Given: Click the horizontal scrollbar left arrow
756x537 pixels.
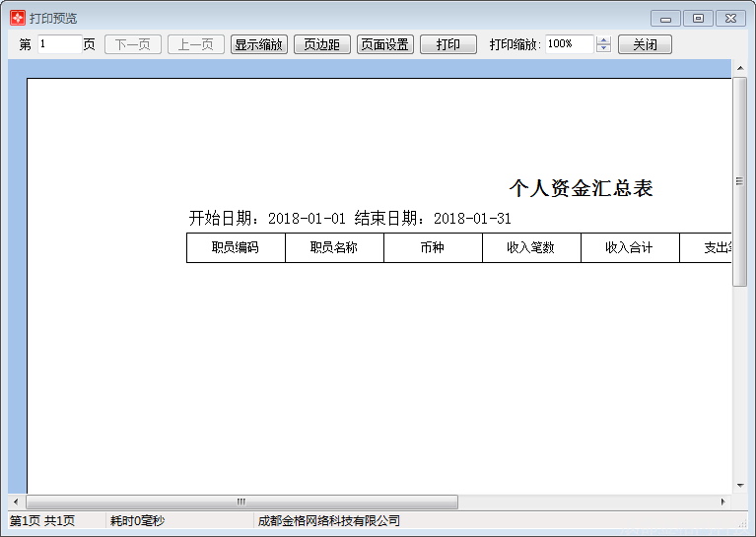Looking at the screenshot, I should [16, 502].
